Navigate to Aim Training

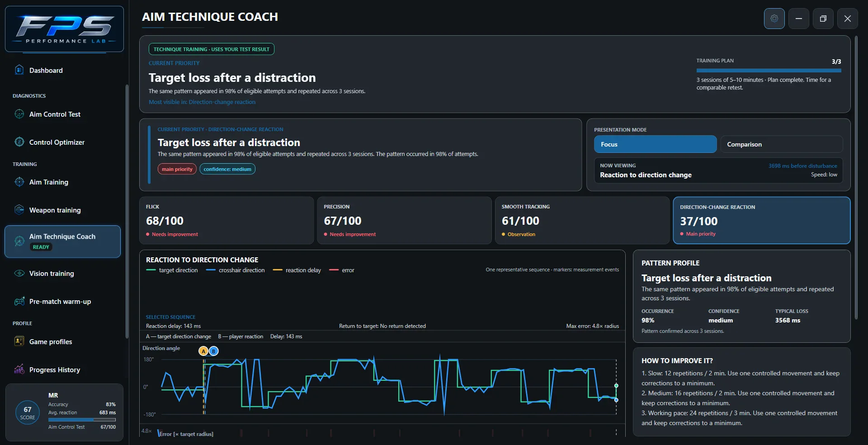pos(62,182)
